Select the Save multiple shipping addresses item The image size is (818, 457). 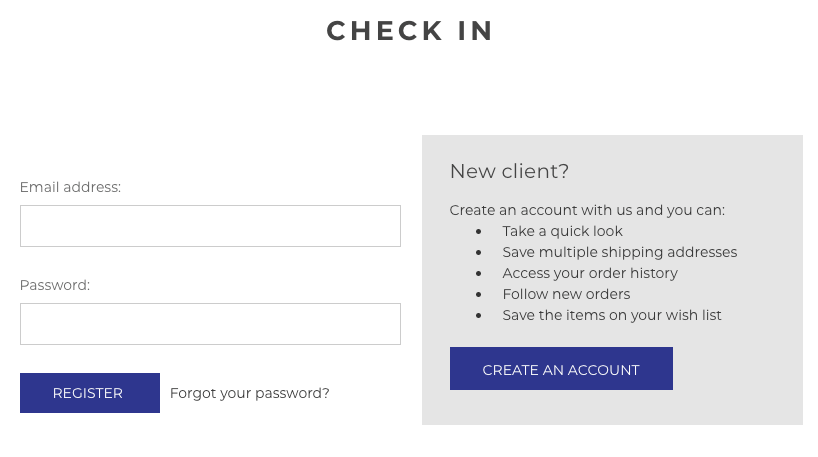620,252
